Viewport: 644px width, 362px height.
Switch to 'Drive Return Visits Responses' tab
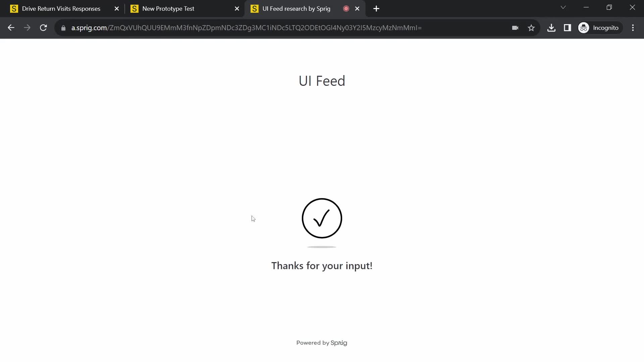click(61, 9)
